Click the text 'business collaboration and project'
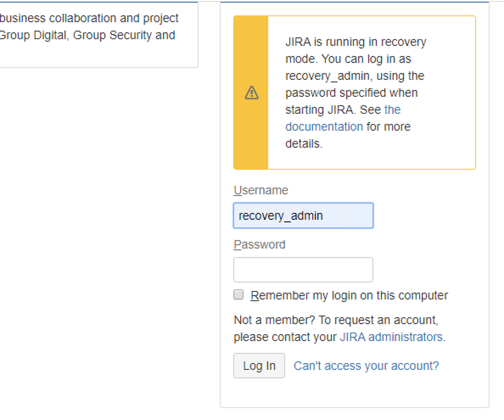The width and height of the screenshot is (504, 420). [x=89, y=18]
